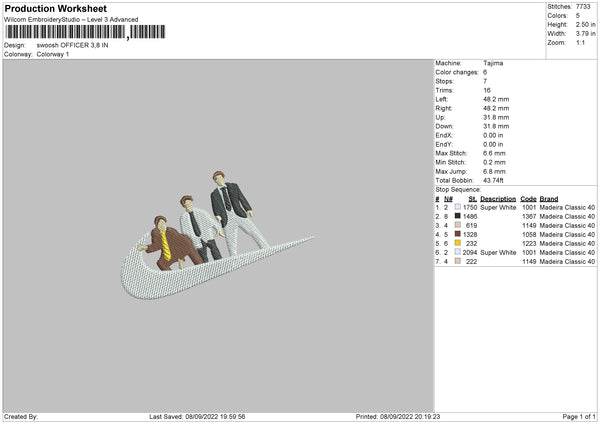This screenshot has width=600, height=424.
Task: Click stitch count 1328 in row 4
Action: 470,235
